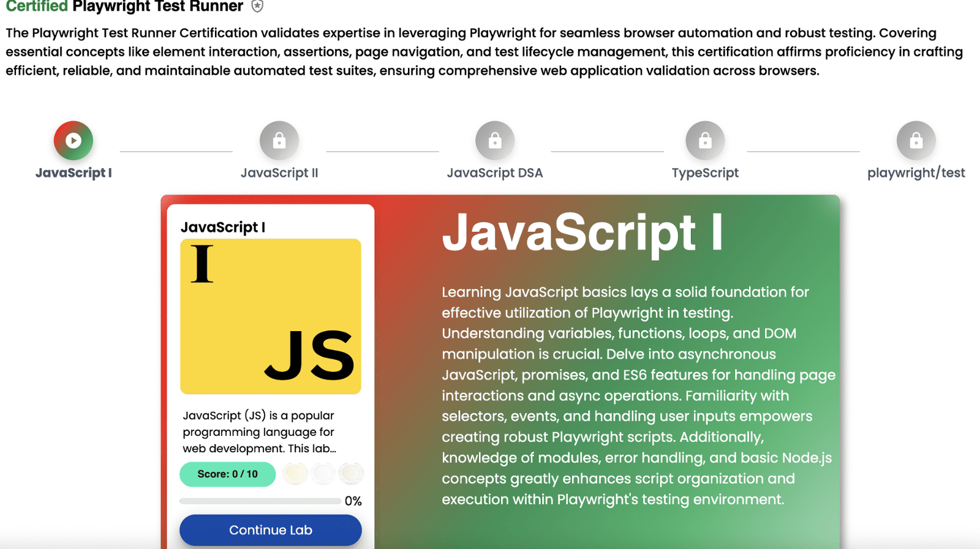The height and width of the screenshot is (549, 980).
Task: Click the shield badge icon beside the title
Action: coord(257,7)
